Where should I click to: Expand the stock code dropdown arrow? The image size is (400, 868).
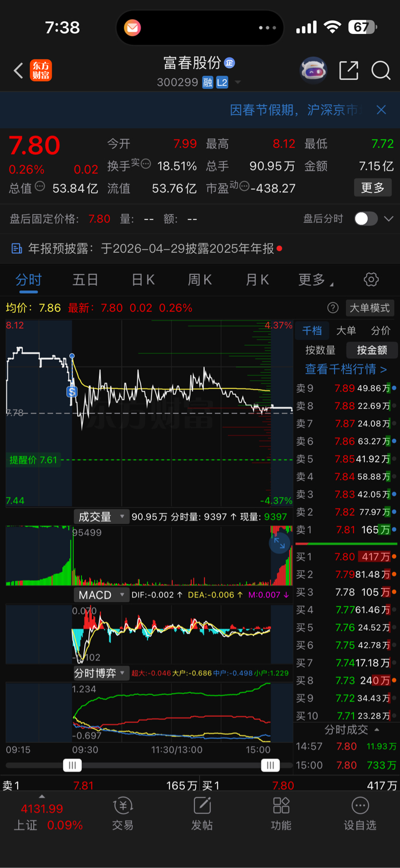[x=238, y=82]
